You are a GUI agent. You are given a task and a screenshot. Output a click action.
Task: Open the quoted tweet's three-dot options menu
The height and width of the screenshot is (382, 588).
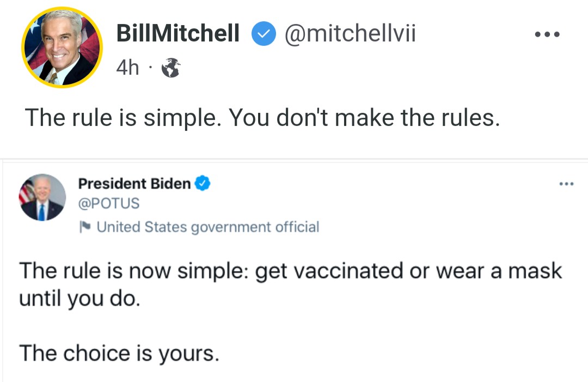tap(566, 184)
